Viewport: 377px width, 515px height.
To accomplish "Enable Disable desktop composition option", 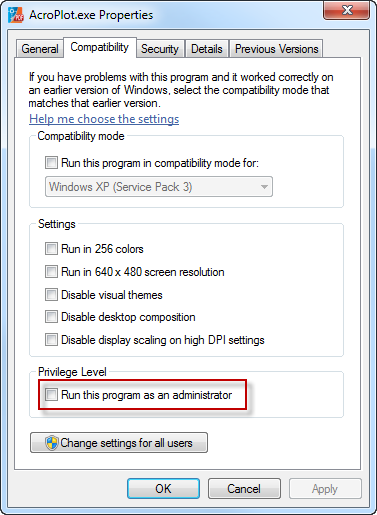I will (x=51, y=317).
